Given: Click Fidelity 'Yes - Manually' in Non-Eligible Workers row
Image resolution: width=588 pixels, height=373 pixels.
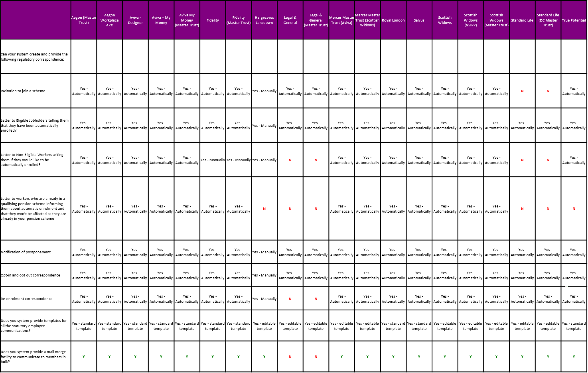Looking at the screenshot, I should click(x=213, y=160).
